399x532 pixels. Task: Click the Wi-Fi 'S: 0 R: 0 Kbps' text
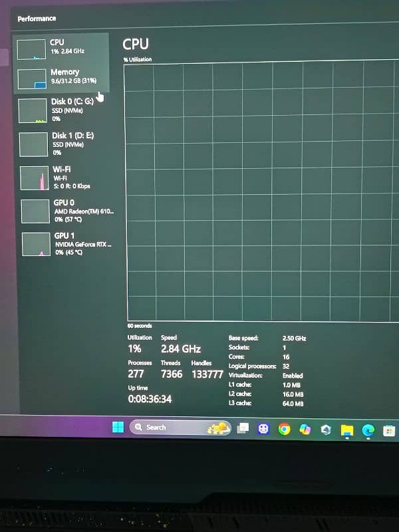click(x=72, y=186)
